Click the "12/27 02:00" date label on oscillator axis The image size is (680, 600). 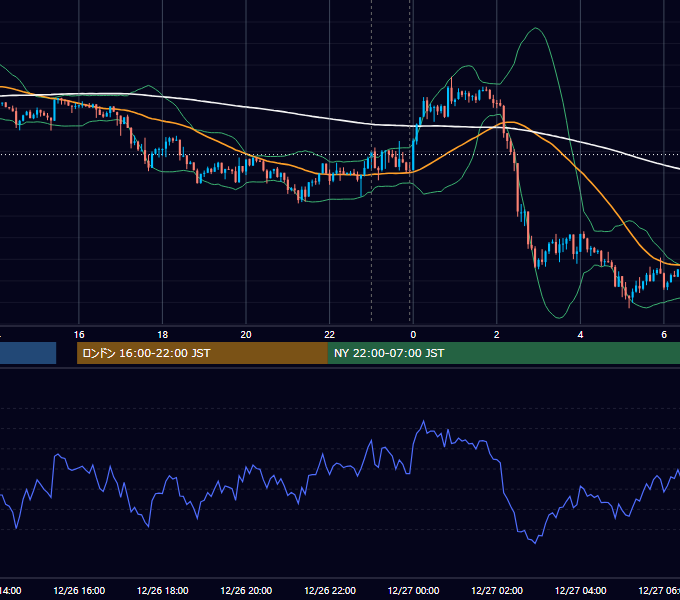coord(497,590)
